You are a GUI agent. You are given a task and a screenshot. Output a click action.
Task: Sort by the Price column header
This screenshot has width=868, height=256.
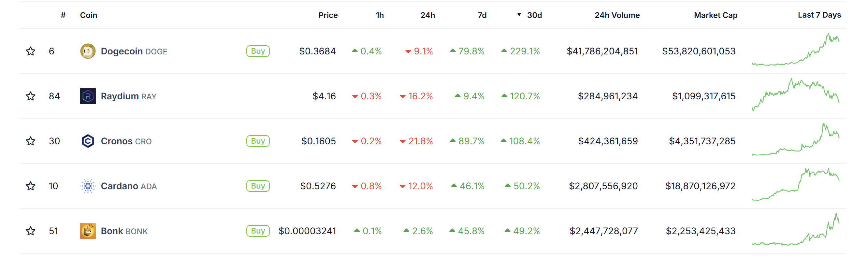tap(328, 15)
